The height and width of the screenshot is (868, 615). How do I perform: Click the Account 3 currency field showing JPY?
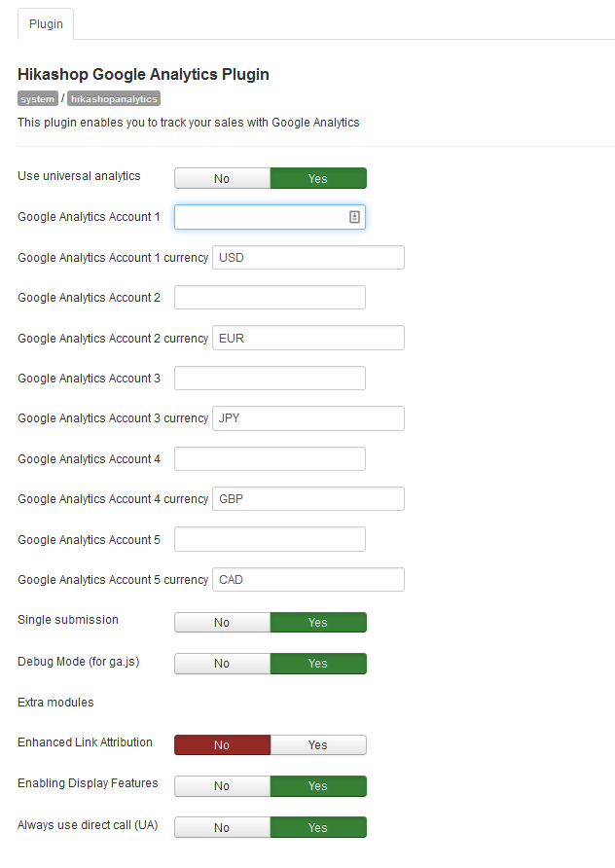(307, 418)
